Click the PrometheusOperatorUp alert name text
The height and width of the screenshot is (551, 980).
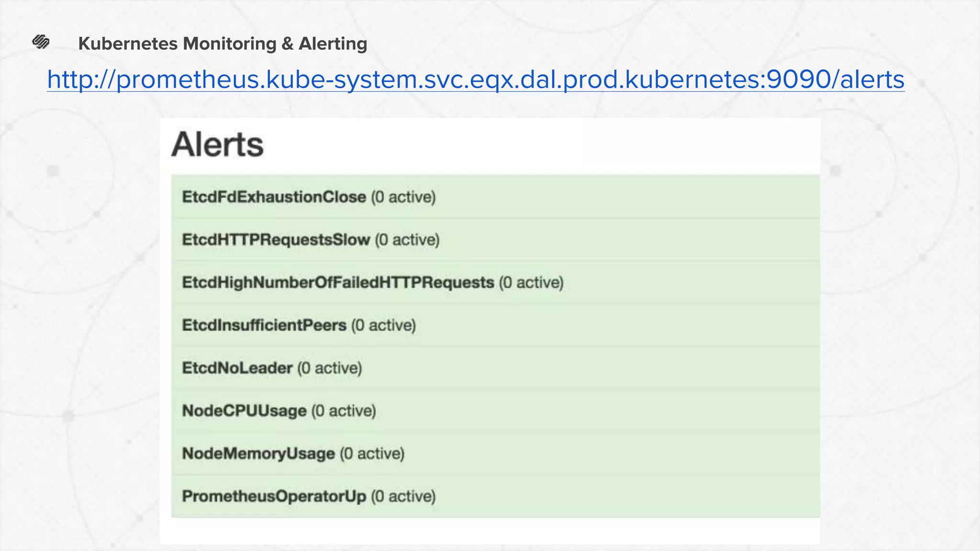coord(274,496)
